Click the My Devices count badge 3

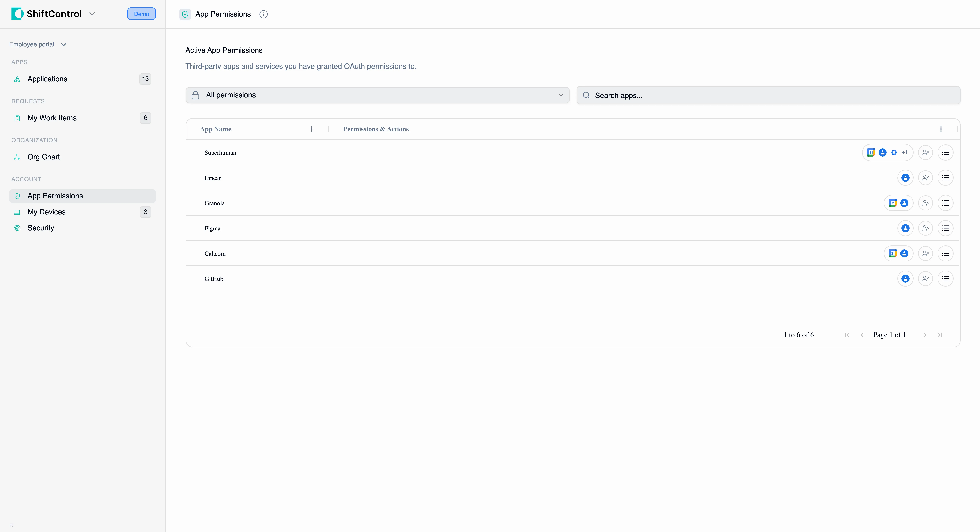[x=145, y=212]
